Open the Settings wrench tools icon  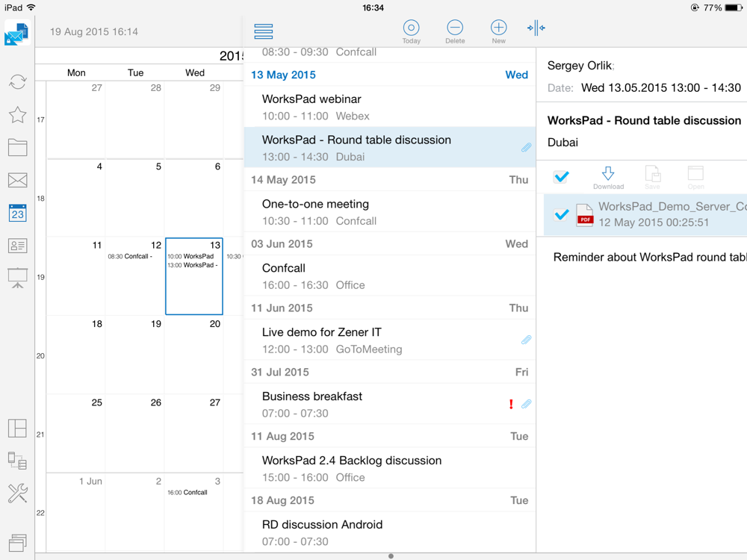(x=18, y=494)
